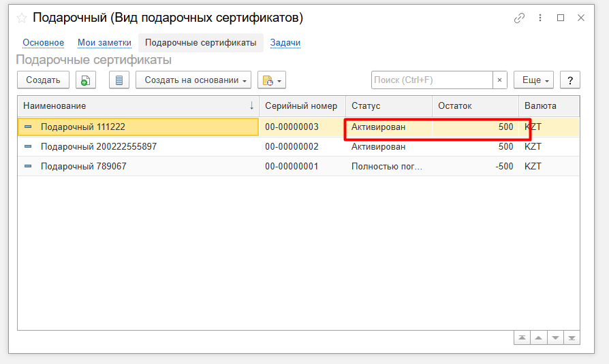Screen dimensions: 609x364
Task: Click the list view icon button
Action: pos(119,80)
